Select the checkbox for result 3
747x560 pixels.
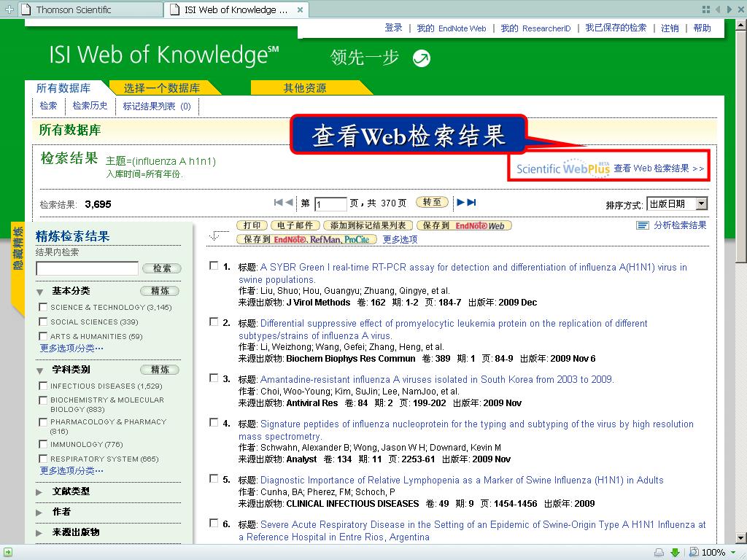pos(214,378)
